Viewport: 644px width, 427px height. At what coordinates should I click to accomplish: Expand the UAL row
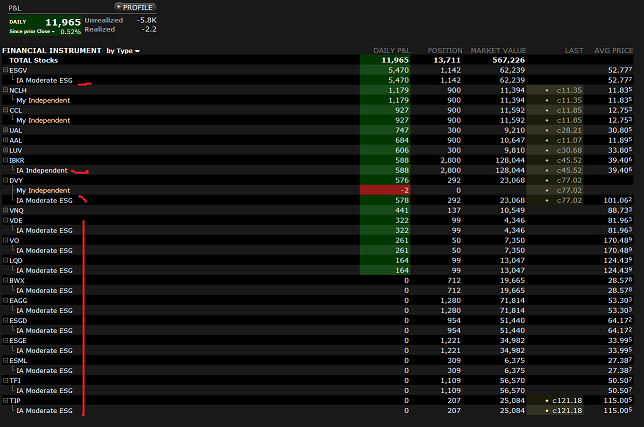(x=5, y=130)
